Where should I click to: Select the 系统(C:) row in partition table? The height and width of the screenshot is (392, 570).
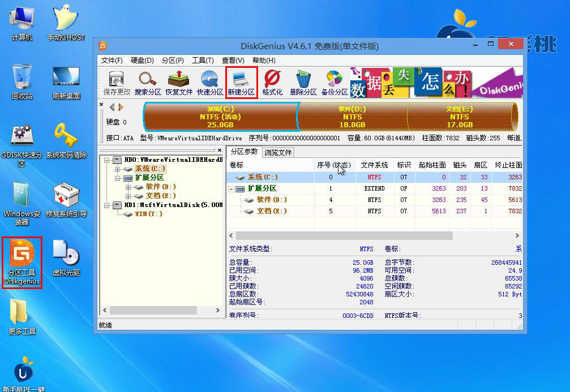pyautogui.click(x=374, y=177)
